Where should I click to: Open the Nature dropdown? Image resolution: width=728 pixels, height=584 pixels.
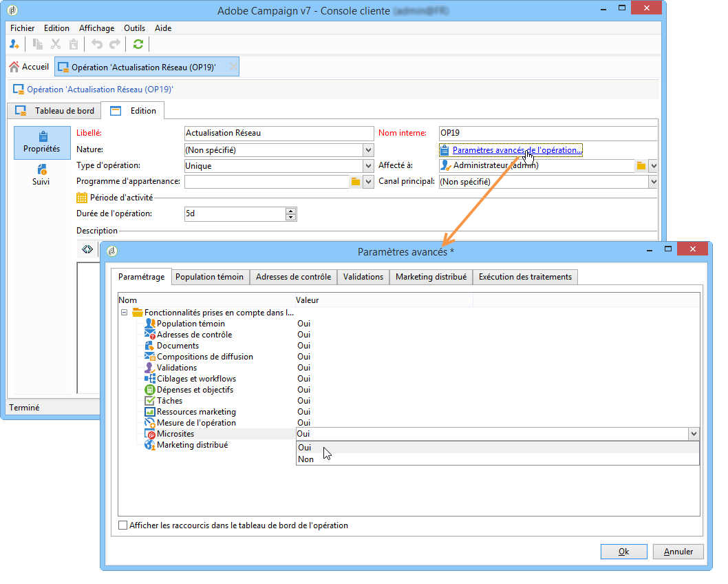pos(368,150)
